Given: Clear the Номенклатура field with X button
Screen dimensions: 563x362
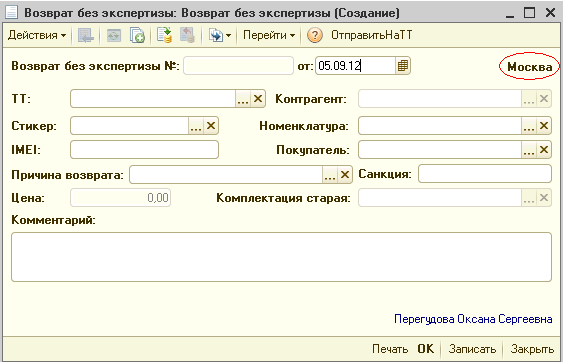Looking at the screenshot, I should pos(544,126).
